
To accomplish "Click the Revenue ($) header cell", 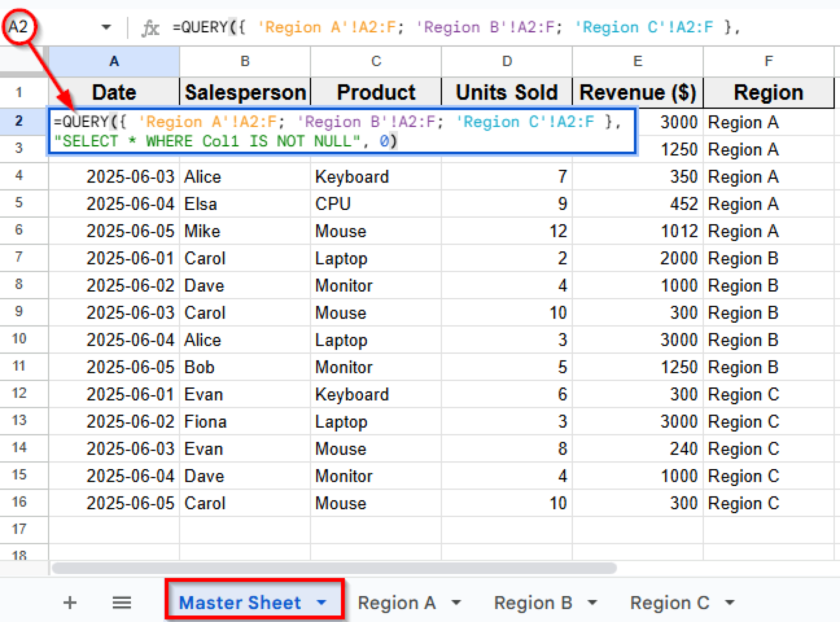I will click(637, 93).
